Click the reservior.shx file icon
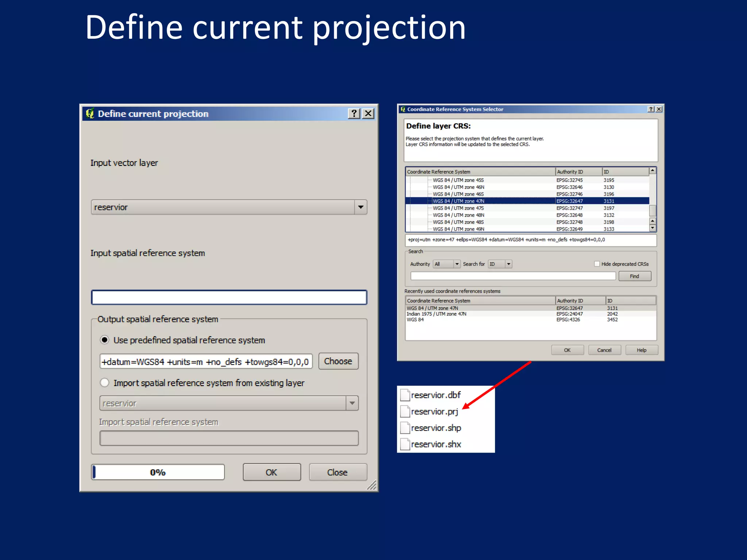Screen dimensions: 747x560 tap(405, 444)
